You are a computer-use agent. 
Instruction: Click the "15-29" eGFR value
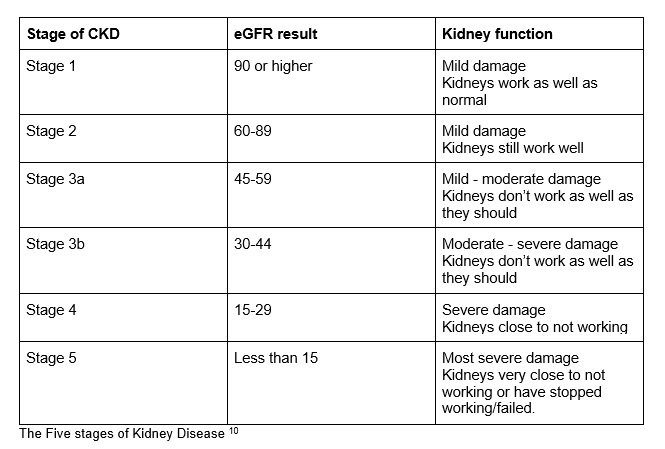point(252,310)
